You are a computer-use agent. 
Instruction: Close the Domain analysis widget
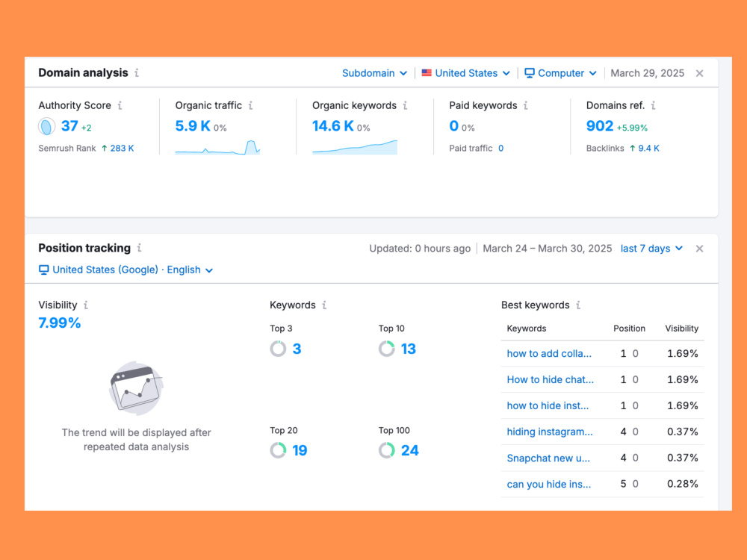[699, 73]
